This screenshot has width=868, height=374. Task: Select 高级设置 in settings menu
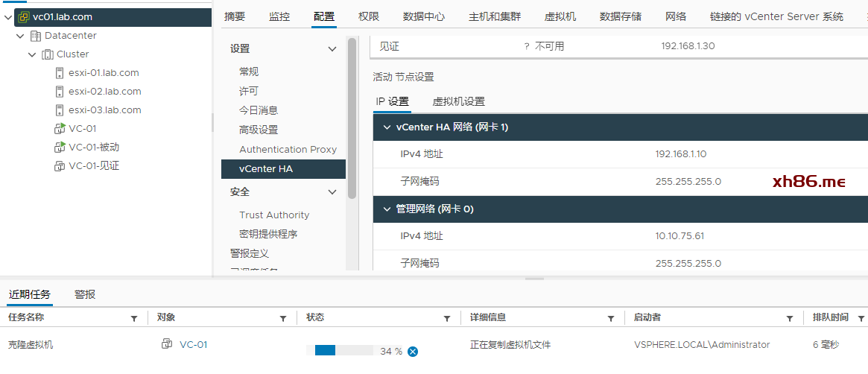click(x=259, y=130)
